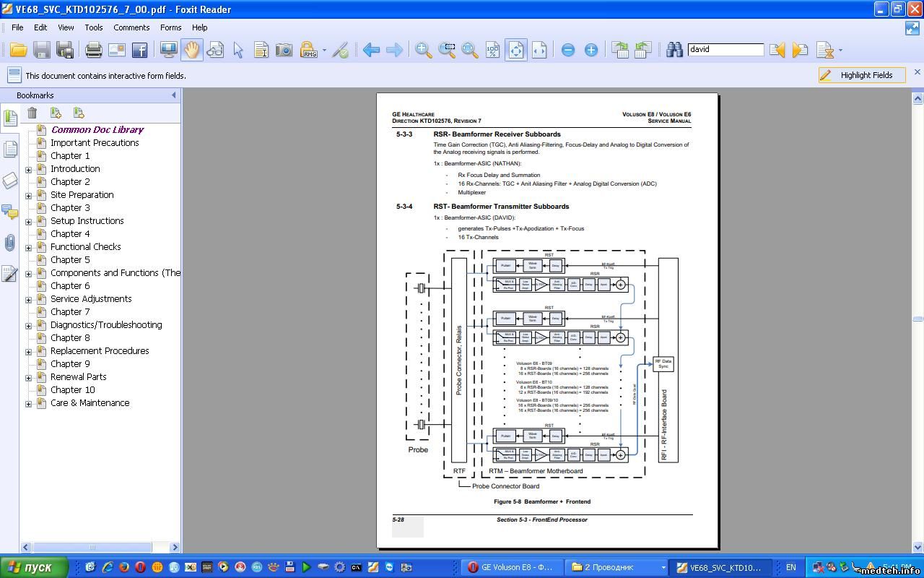Toggle the Fit Page view mode
The height and width of the screenshot is (578, 924).
515,50
